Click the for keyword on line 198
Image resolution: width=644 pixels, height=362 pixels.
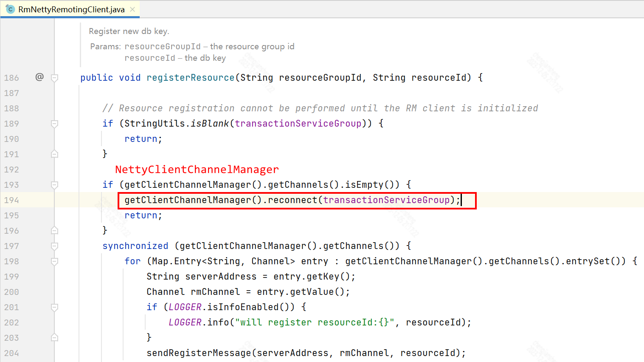click(132, 261)
